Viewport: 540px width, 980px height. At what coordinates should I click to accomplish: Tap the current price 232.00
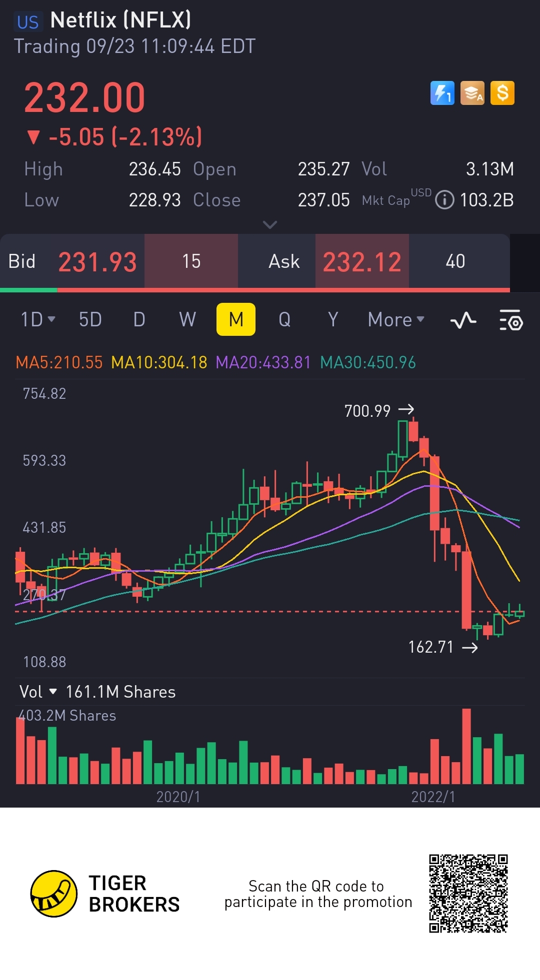tap(84, 97)
